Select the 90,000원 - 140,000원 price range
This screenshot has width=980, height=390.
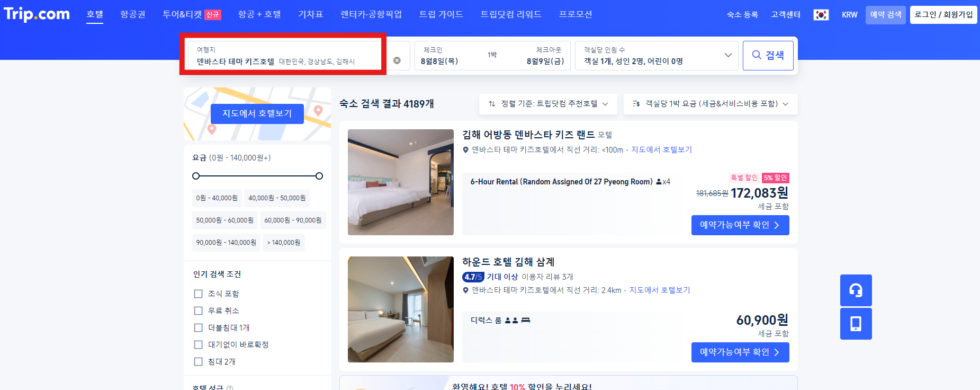tap(226, 243)
